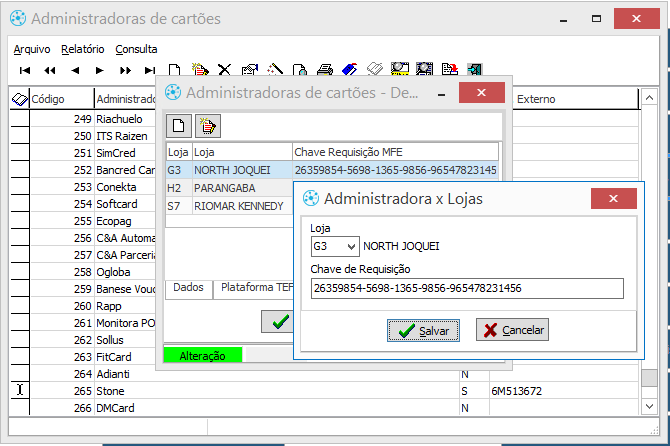Open the Loja G3 dropdown
Screen dimensions: 670x446
(351, 246)
